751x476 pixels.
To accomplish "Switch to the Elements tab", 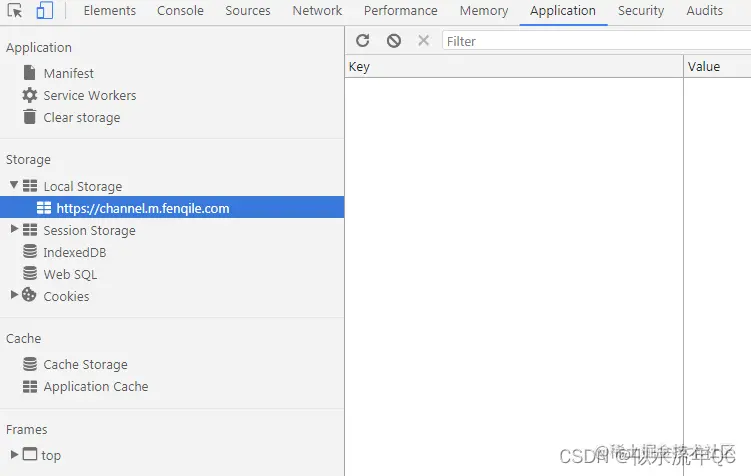I will click(x=110, y=11).
